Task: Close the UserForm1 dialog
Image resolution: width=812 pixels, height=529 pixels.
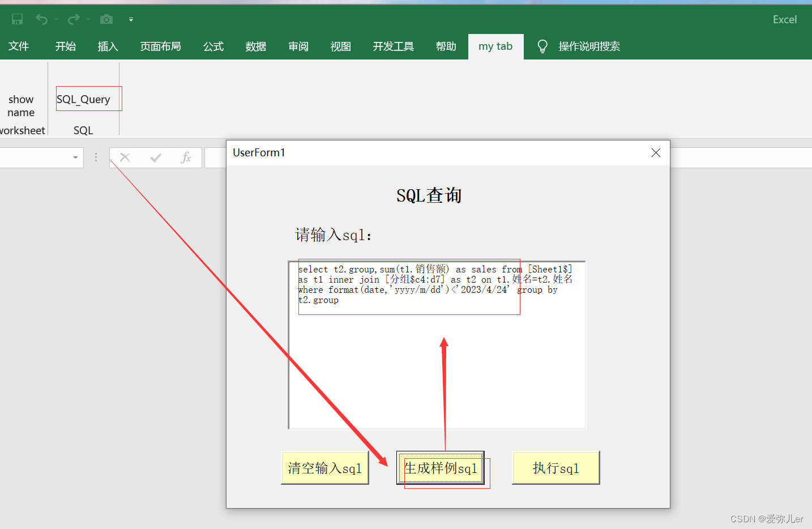Action: [x=656, y=153]
